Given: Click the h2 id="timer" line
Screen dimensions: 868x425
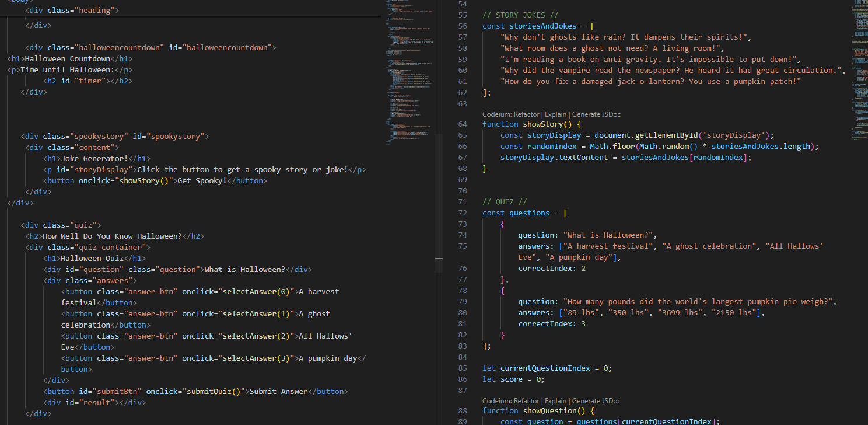Looking at the screenshot, I should point(87,81).
